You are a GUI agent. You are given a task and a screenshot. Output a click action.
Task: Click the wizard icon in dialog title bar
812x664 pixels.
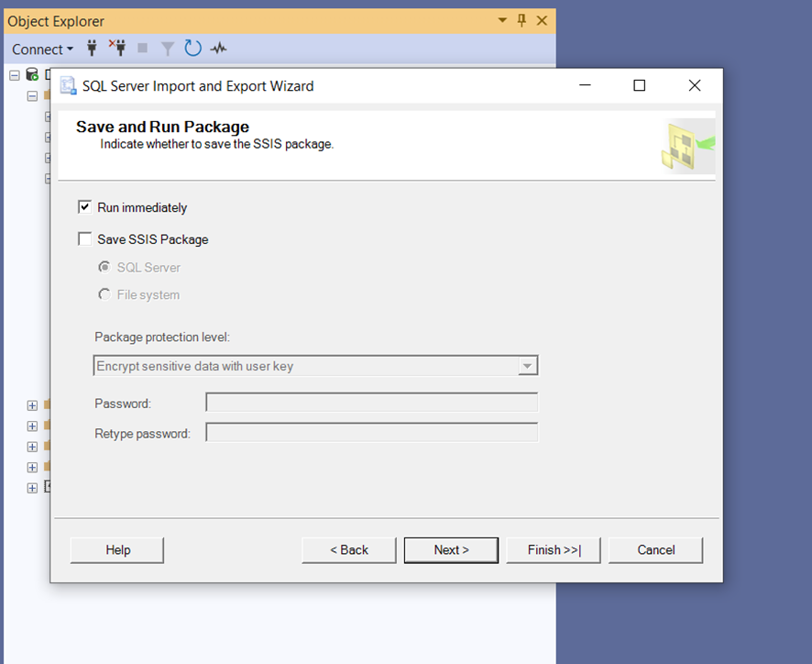point(68,85)
